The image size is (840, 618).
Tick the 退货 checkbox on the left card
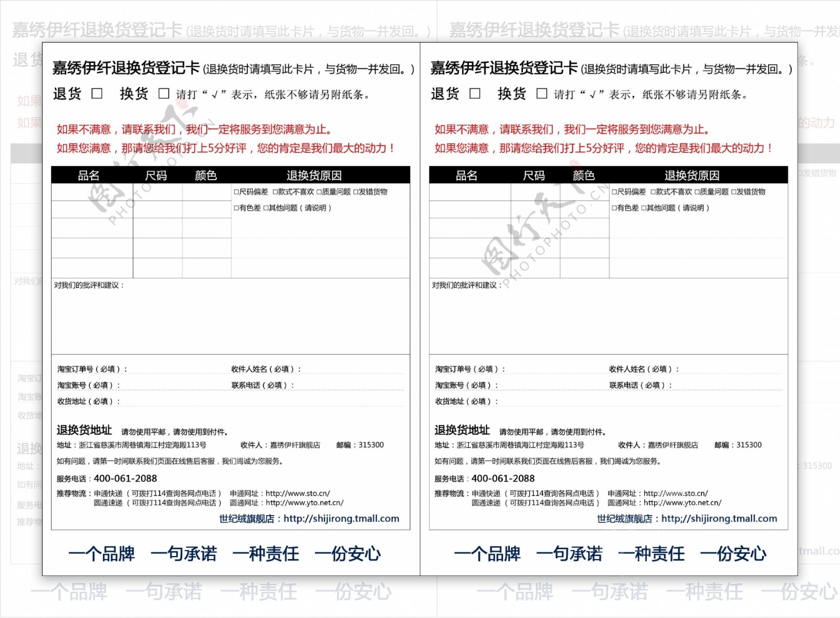pos(97,93)
